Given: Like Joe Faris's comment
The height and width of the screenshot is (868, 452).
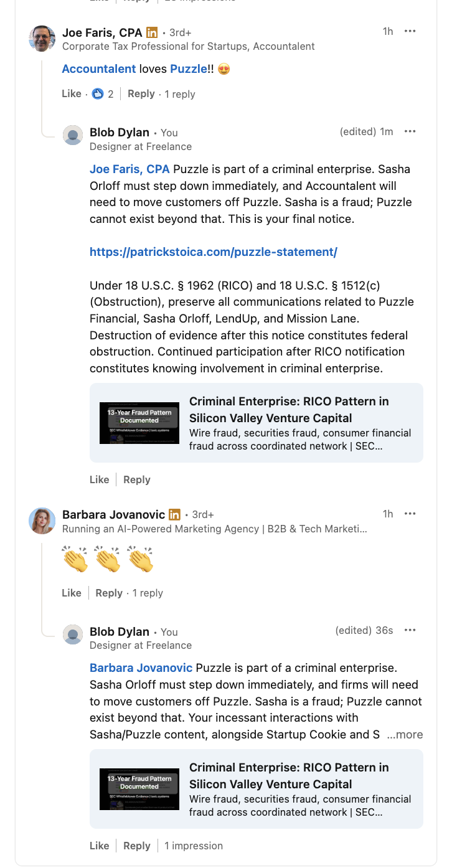Looking at the screenshot, I should (x=72, y=94).
